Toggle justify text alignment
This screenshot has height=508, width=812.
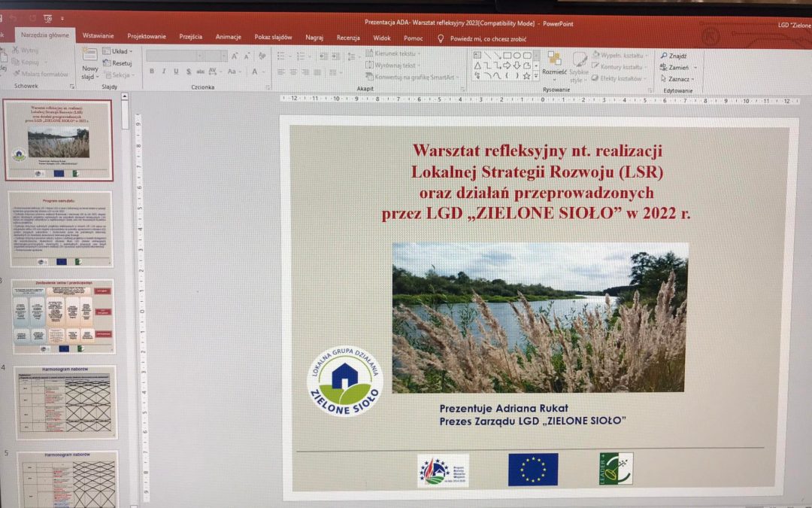tap(317, 72)
